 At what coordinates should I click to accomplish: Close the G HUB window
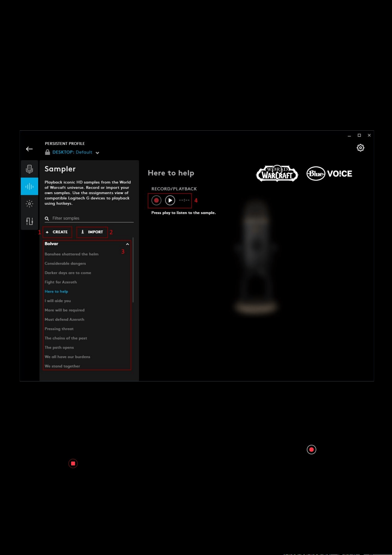(x=369, y=135)
